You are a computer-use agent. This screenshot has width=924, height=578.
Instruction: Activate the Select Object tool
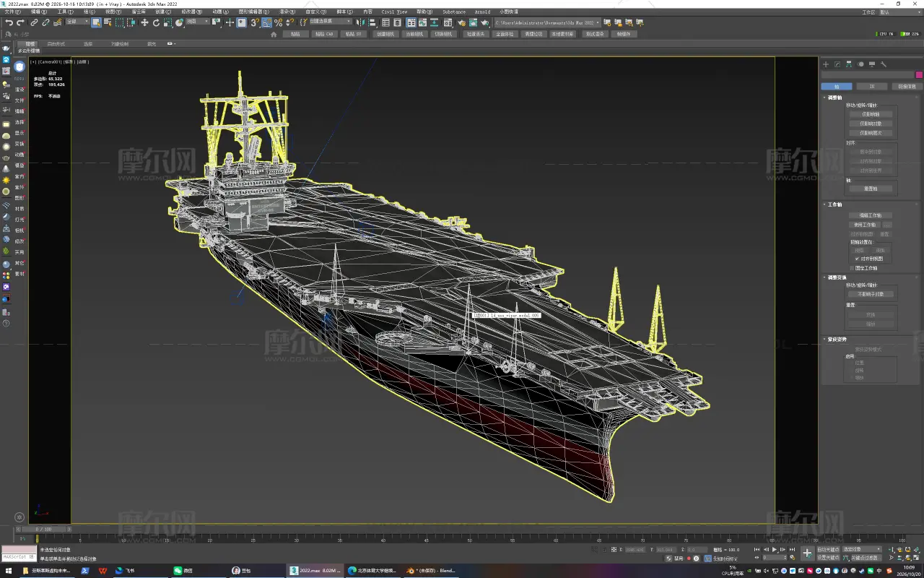point(96,22)
